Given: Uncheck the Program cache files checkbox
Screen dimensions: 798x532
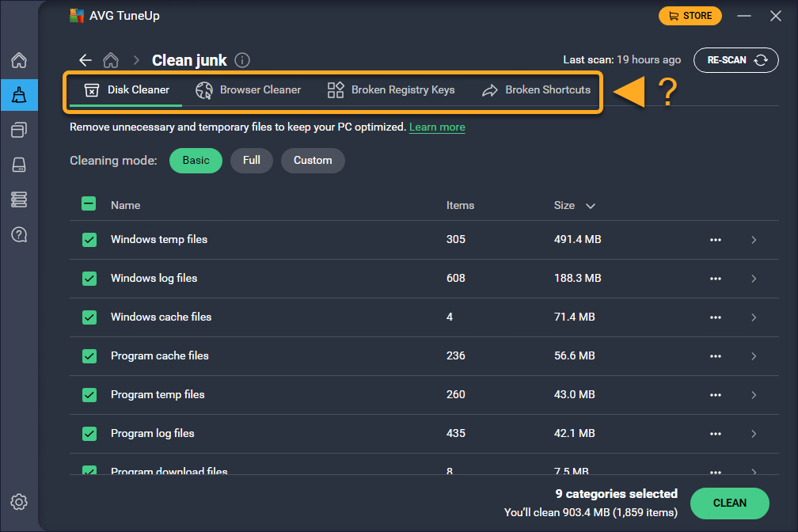Looking at the screenshot, I should (89, 355).
